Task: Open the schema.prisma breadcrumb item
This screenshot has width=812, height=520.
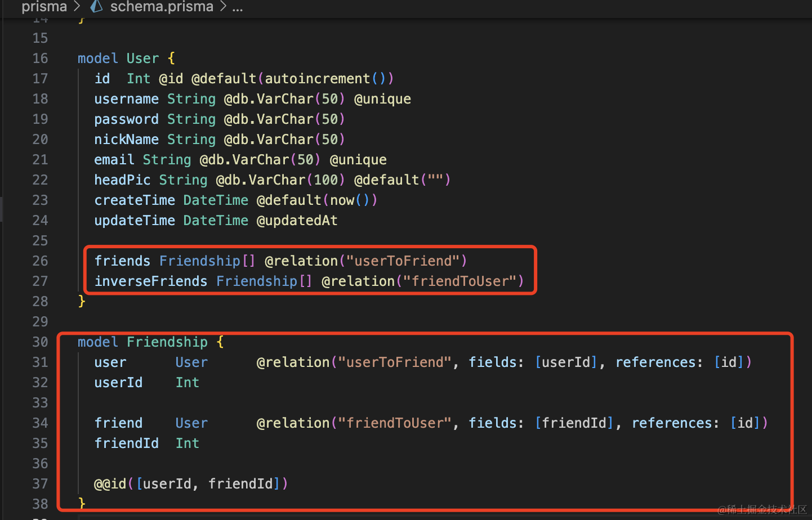Action: (x=161, y=7)
